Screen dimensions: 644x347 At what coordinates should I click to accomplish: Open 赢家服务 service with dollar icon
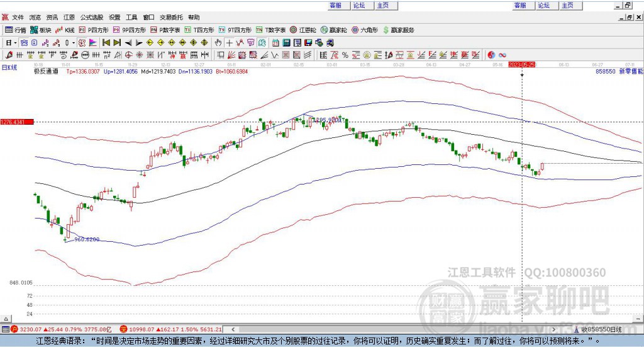point(398,30)
